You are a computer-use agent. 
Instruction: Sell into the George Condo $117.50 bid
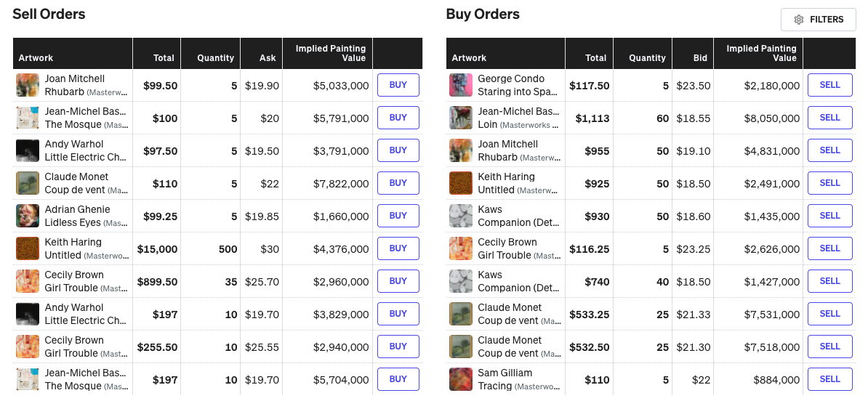(829, 85)
